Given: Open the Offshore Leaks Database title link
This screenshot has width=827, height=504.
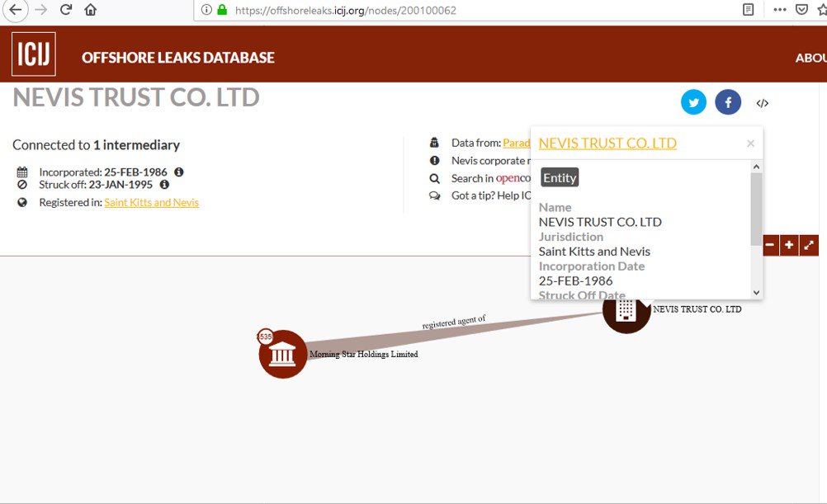Looking at the screenshot, I should pyautogui.click(x=177, y=58).
